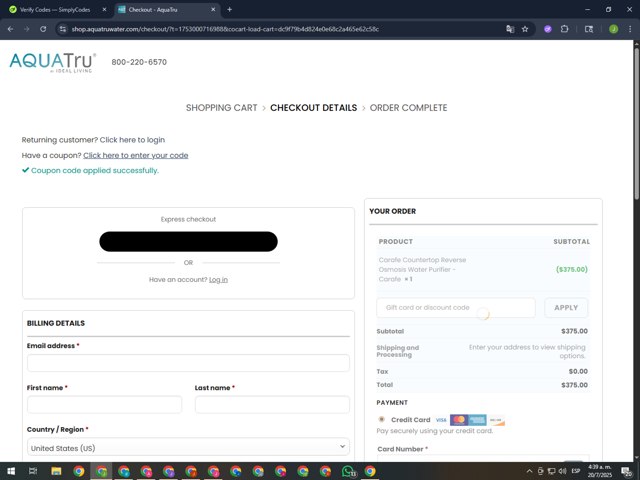This screenshot has height=480, width=640.
Task: Open site information icon in address bar
Action: click(62, 29)
